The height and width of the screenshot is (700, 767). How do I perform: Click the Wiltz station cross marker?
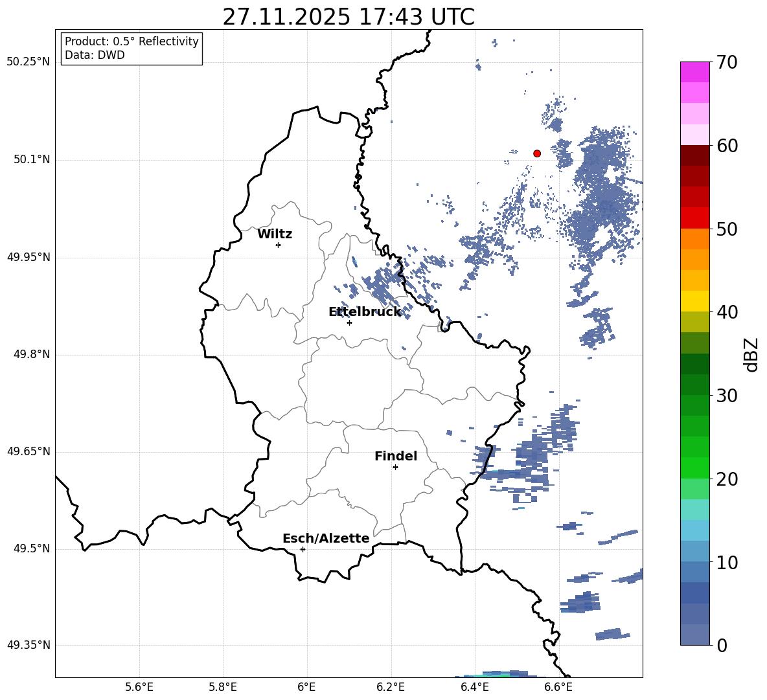point(279,245)
